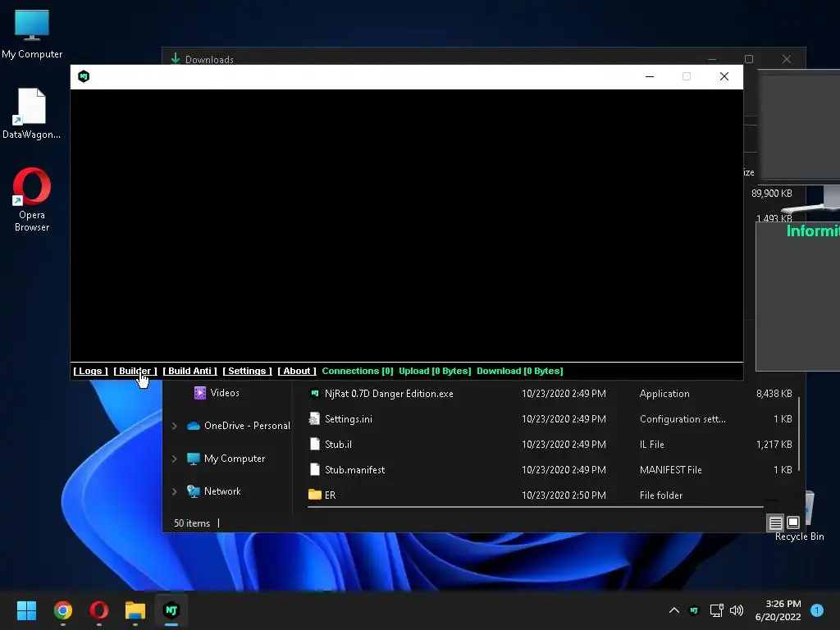Click the Connections [0] status label

click(x=358, y=371)
